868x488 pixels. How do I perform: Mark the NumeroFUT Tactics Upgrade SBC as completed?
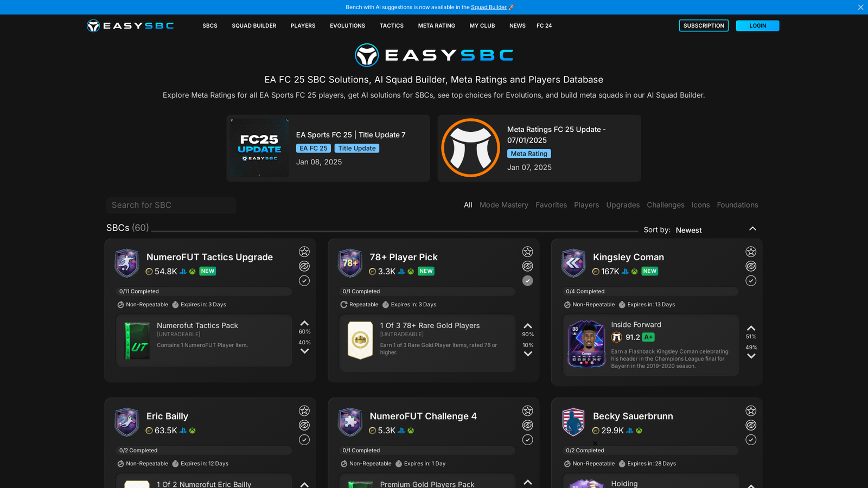pos(304,280)
